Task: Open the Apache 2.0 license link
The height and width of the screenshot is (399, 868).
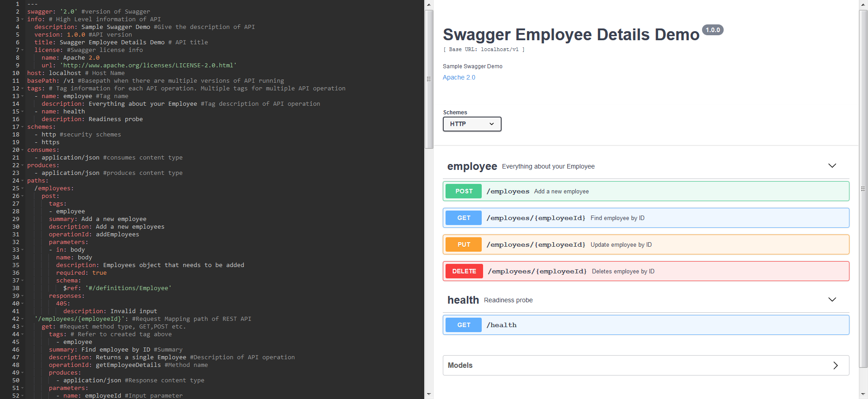Action: coord(459,77)
